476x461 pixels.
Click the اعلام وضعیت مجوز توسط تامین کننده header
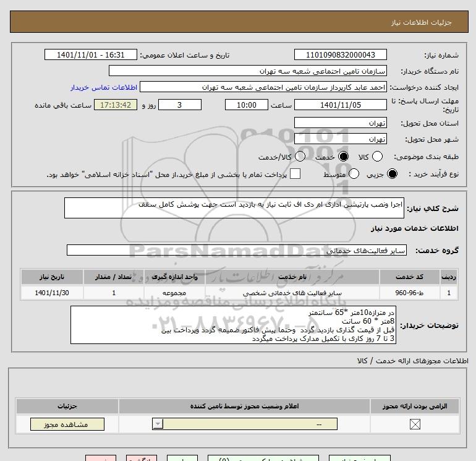tap(244, 406)
